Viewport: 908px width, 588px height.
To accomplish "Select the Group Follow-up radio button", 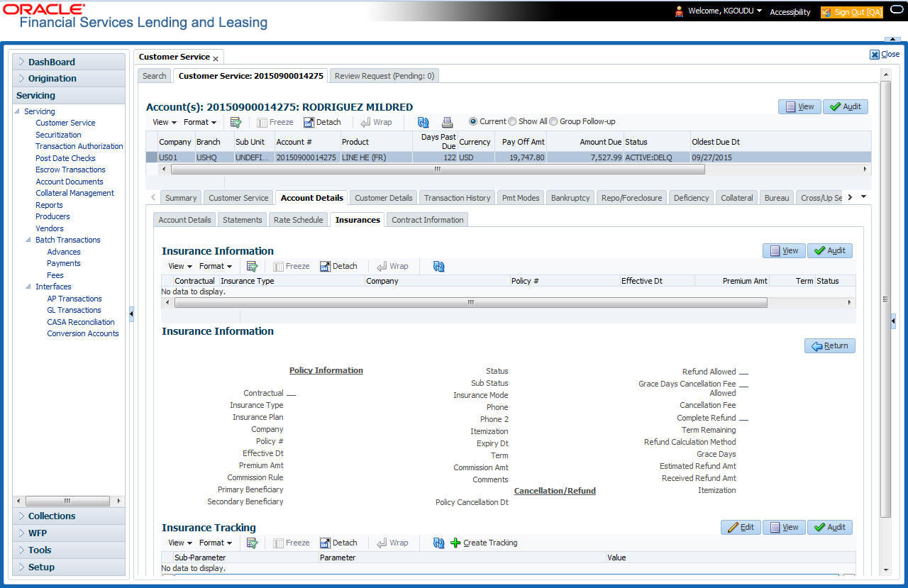I will pos(553,121).
